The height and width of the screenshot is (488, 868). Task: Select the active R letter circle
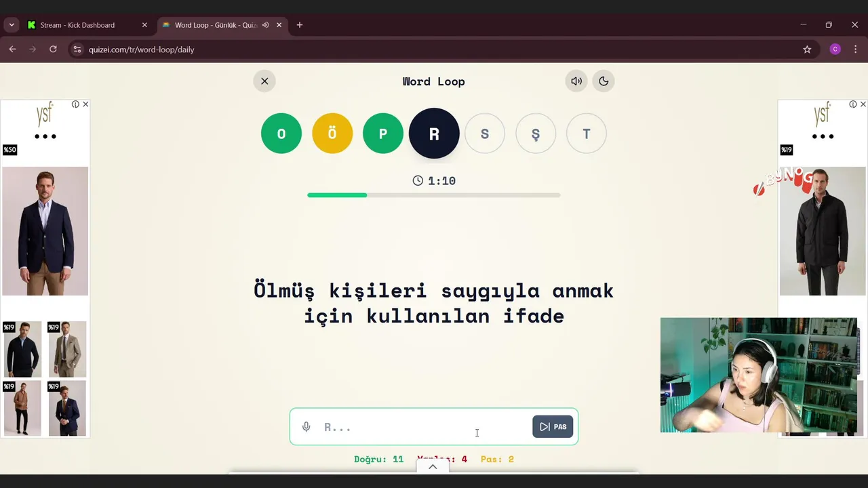(434, 134)
